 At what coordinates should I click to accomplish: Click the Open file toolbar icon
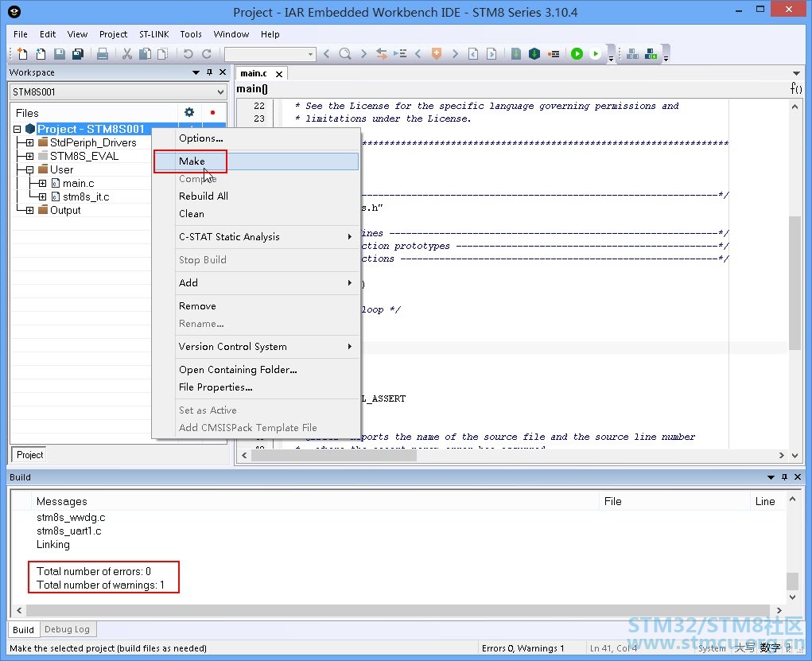[41, 54]
